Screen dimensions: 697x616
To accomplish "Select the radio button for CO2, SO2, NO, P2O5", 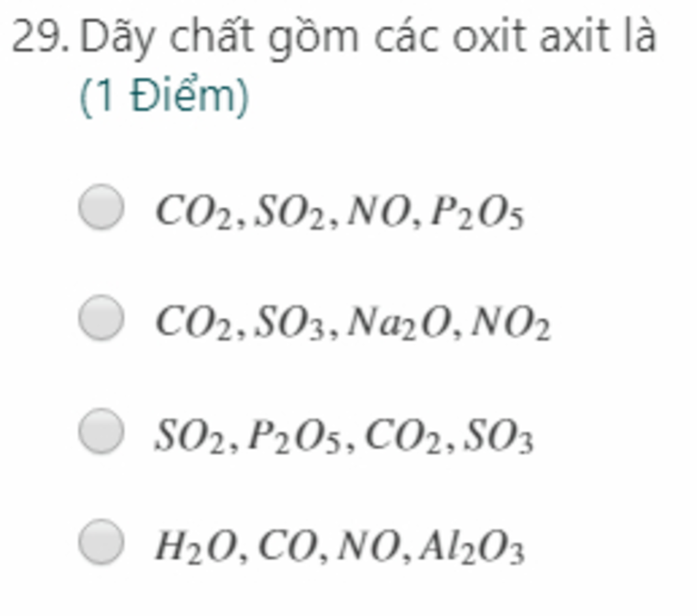I will pos(101,207).
